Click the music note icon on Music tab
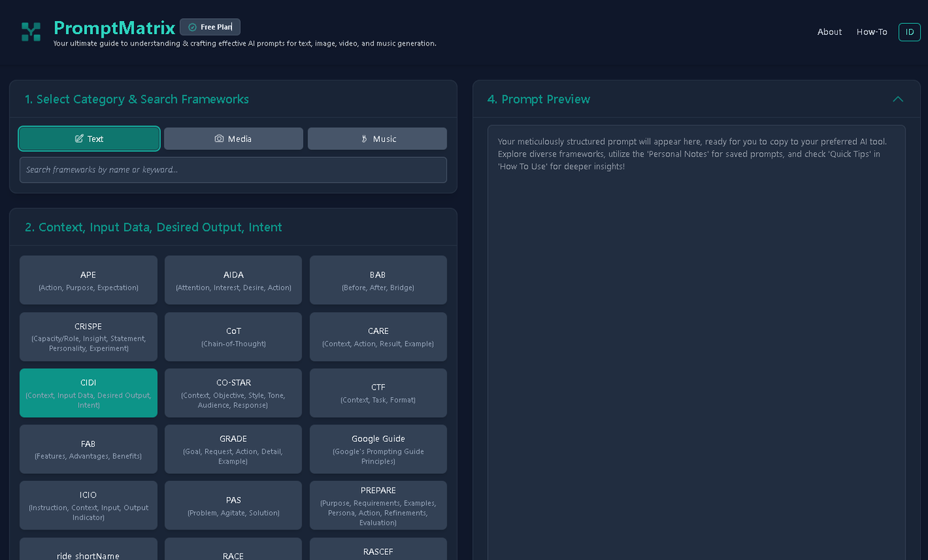The width and height of the screenshot is (928, 560). 360,138
